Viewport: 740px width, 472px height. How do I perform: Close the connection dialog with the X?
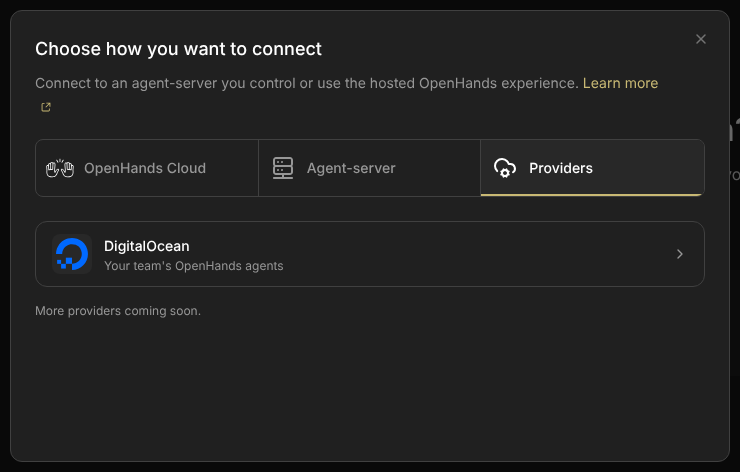tap(701, 39)
